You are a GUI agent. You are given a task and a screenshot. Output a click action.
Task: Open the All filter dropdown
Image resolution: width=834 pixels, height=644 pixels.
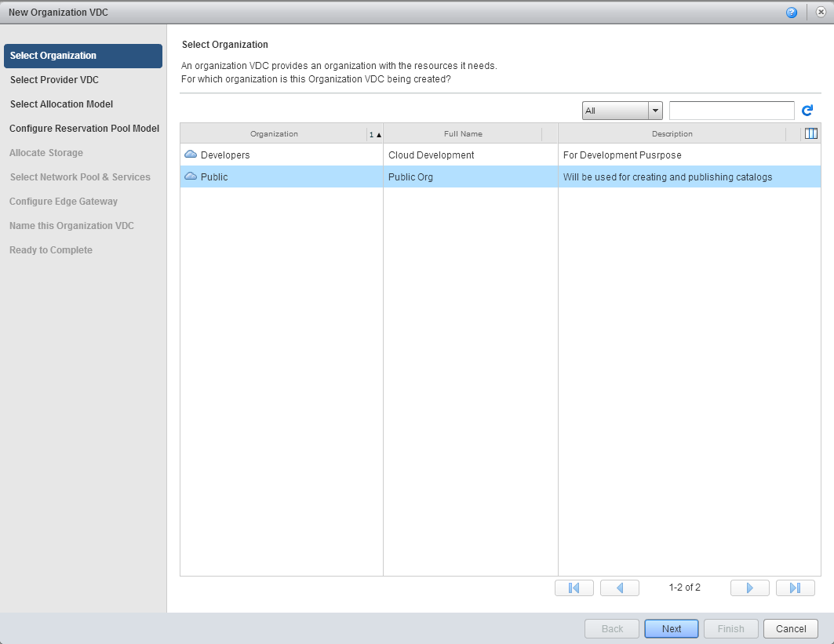622,111
